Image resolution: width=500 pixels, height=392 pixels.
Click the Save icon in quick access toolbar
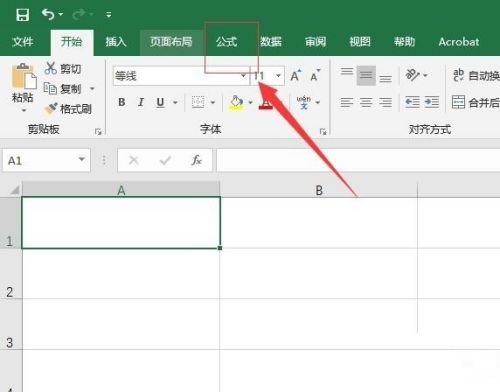coord(23,15)
